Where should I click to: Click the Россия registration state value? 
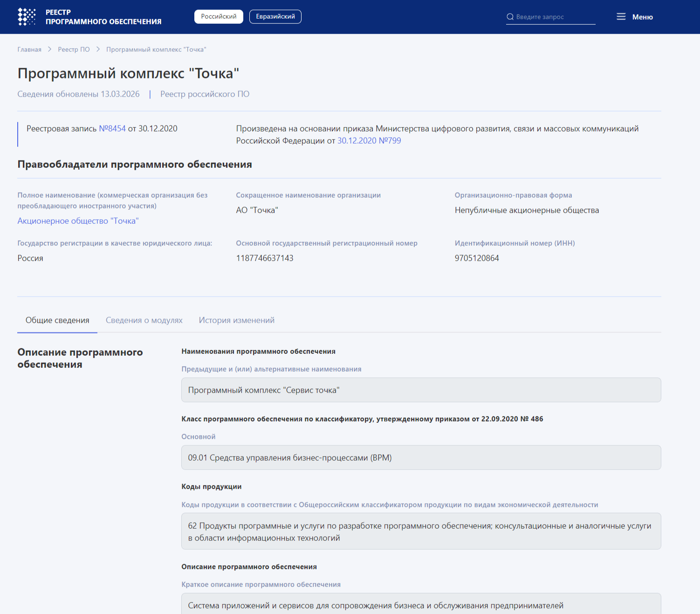[30, 258]
